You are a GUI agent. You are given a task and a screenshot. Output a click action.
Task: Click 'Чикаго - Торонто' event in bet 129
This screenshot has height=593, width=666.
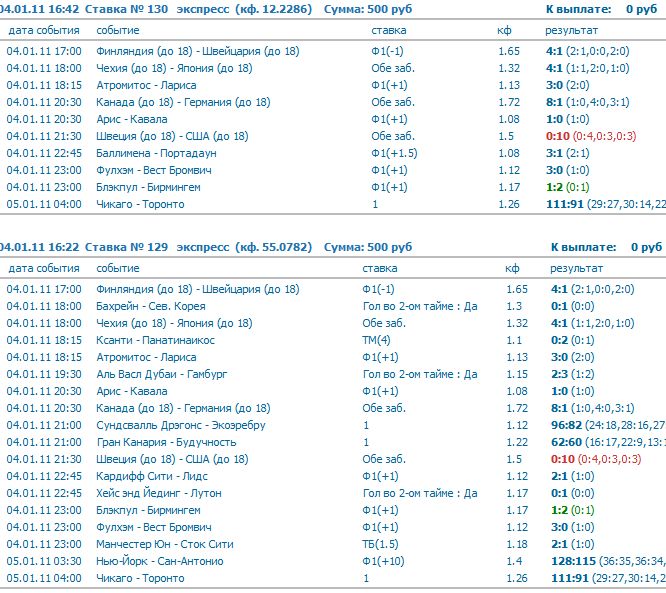point(140,578)
